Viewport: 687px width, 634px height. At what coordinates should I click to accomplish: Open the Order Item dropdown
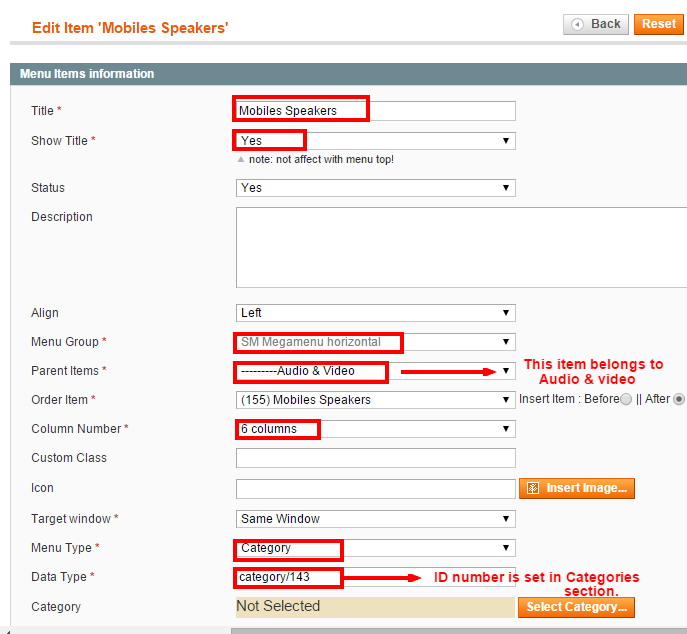coord(375,400)
